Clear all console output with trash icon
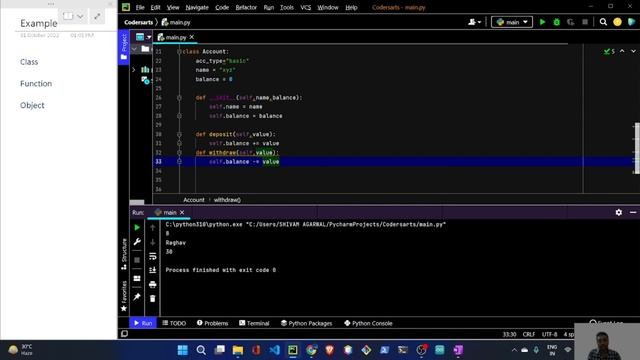Image resolution: width=640 pixels, height=360 pixels. (153, 299)
